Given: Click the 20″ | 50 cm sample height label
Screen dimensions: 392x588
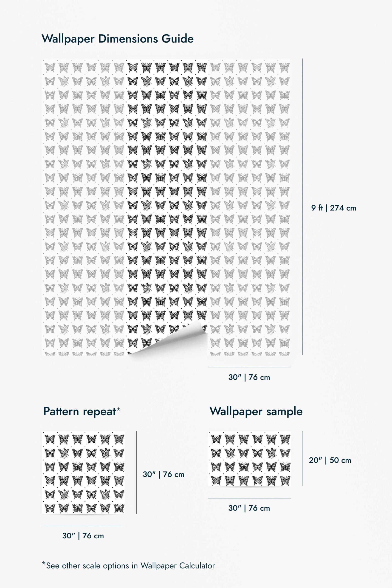Looking at the screenshot, I should 330,460.
